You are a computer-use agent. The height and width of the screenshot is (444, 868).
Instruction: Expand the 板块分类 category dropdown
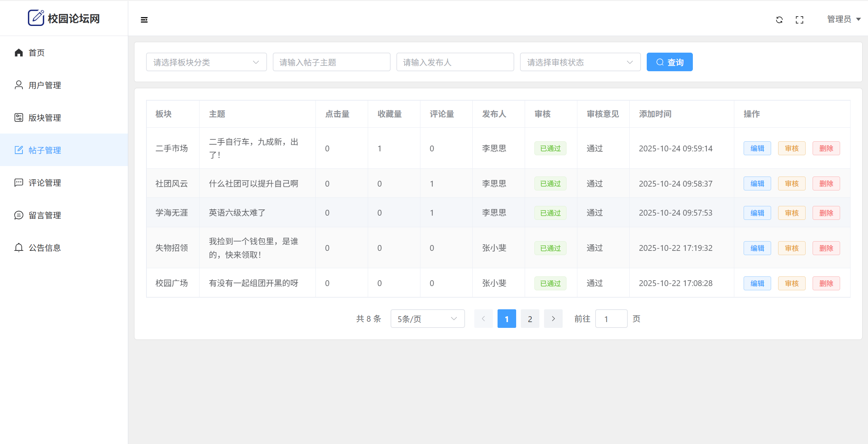point(206,62)
